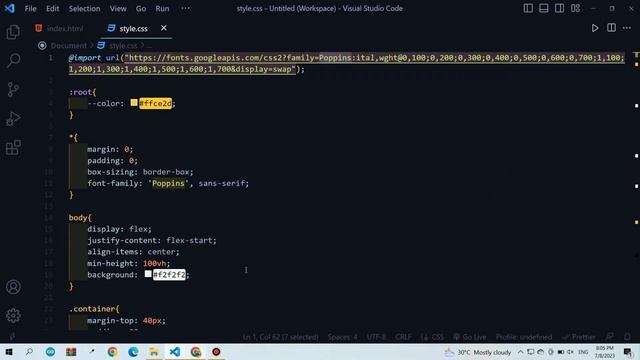Expand the hidden menus ellipsis
The width and height of the screenshot is (640, 360).
[x=185, y=8]
